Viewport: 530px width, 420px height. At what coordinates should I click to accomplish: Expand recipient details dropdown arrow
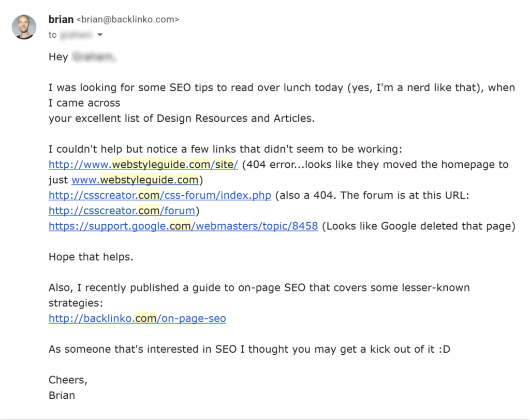100,35
